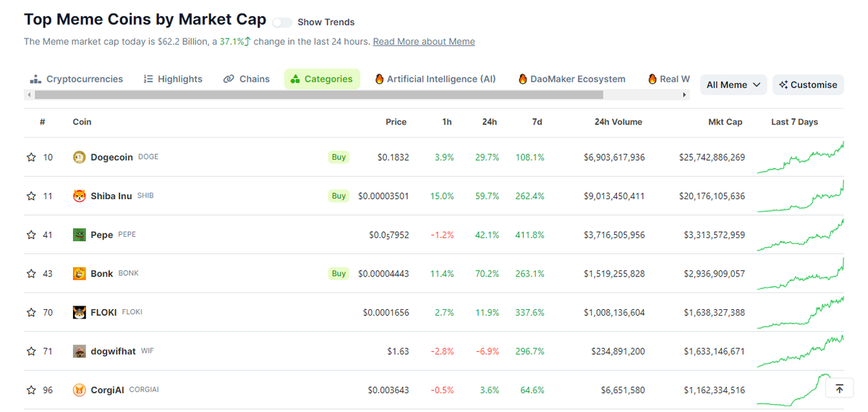Open the Artificial Intelligence (AI) category
The height and width of the screenshot is (412, 868).
435,79
